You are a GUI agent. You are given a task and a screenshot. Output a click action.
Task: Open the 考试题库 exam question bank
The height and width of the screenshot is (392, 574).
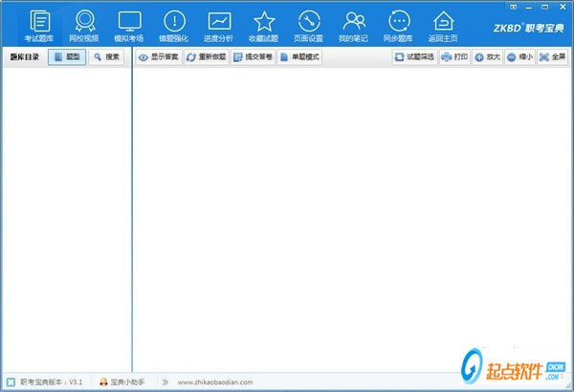(39, 26)
